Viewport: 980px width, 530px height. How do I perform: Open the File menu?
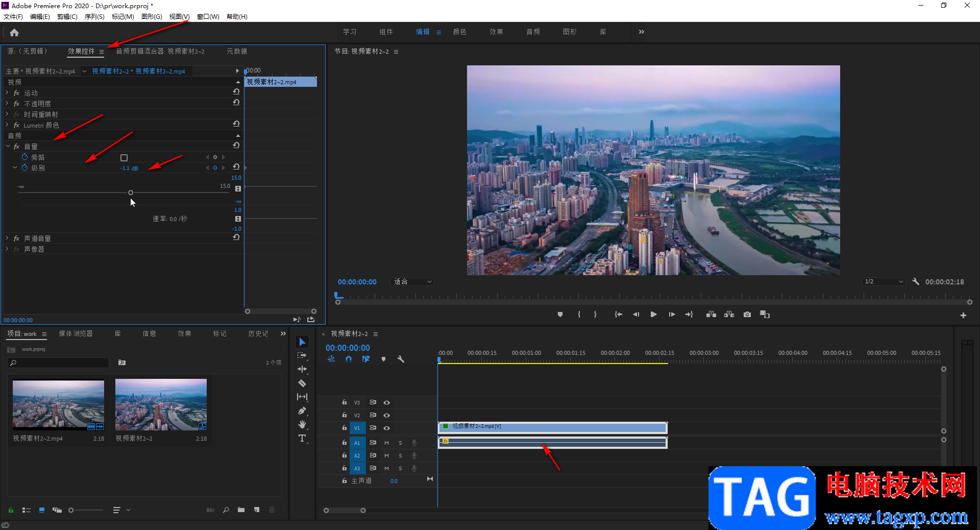[13, 16]
